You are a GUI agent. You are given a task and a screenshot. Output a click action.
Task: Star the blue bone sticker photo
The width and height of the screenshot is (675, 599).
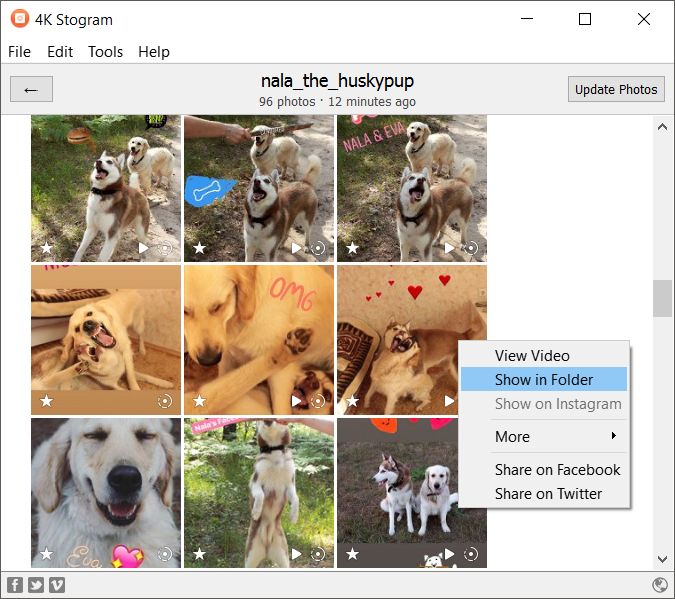pyautogui.click(x=199, y=248)
